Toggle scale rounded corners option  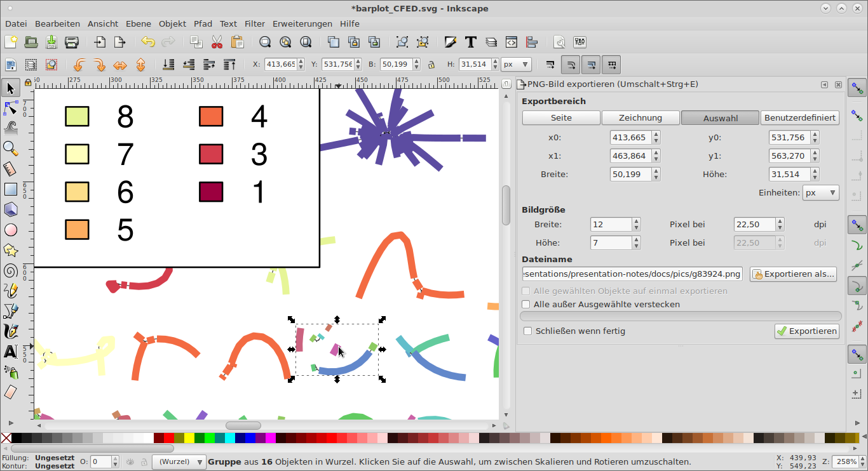[571, 65]
